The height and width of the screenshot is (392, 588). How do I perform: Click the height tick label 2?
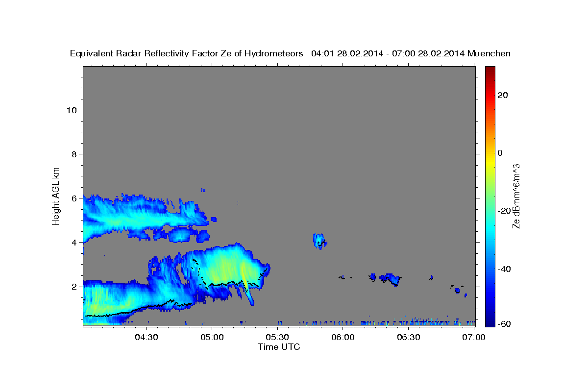[x=74, y=287]
